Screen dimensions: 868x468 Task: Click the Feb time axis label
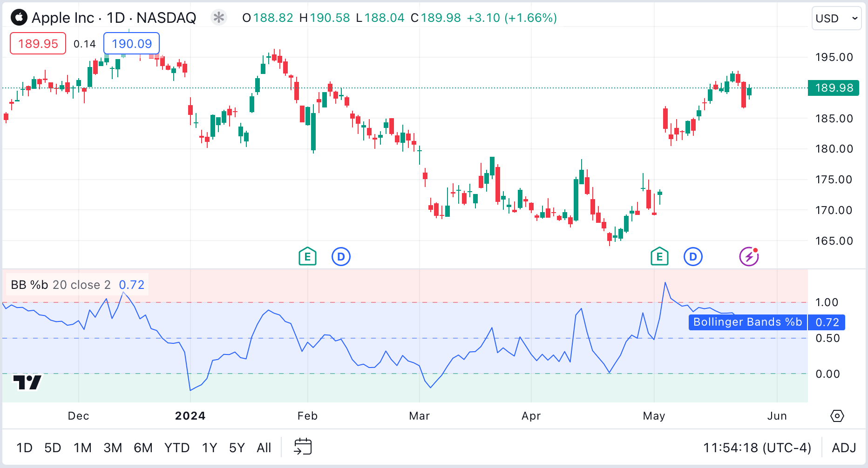pos(307,416)
